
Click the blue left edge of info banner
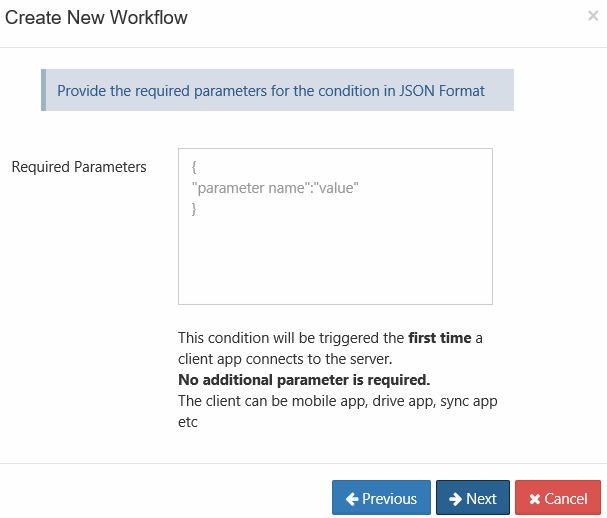pos(43,90)
